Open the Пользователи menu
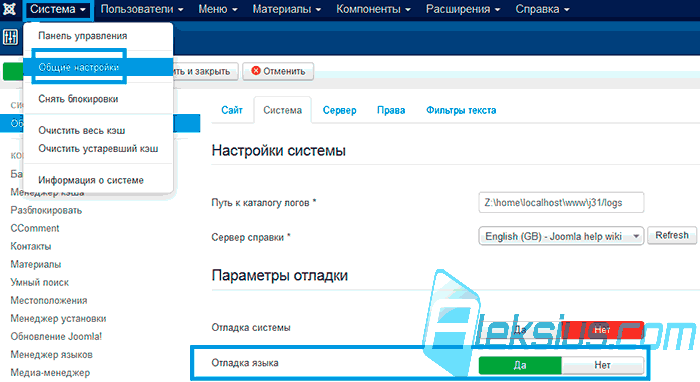700x382 pixels. point(142,9)
